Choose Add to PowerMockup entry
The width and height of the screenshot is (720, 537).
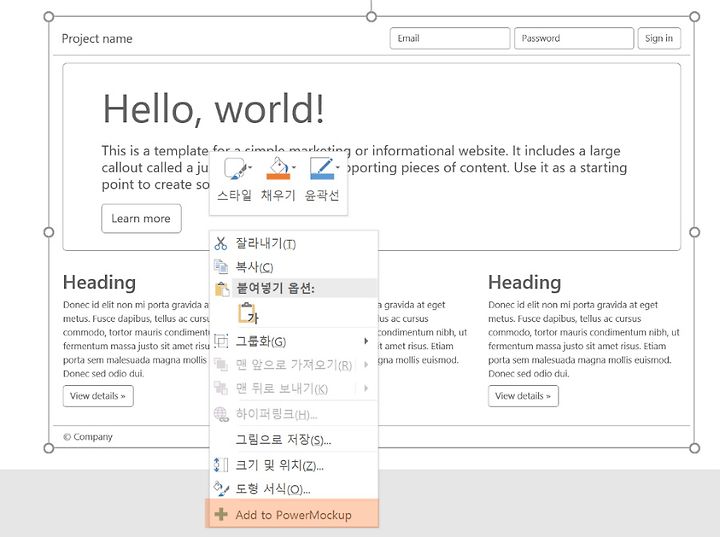click(x=292, y=514)
